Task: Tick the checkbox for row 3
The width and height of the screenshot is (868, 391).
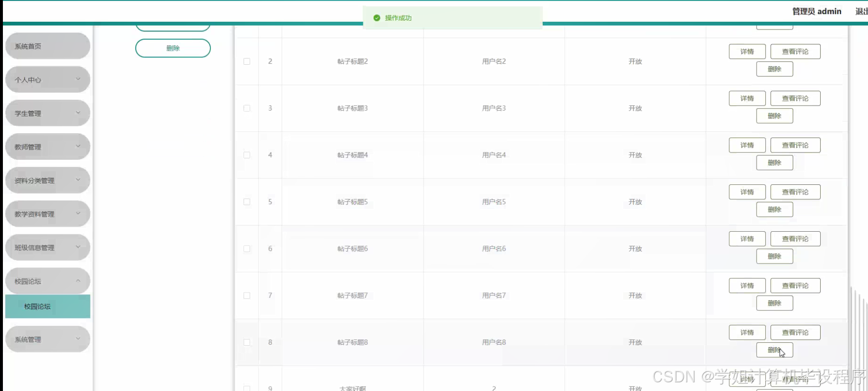Action: click(247, 108)
